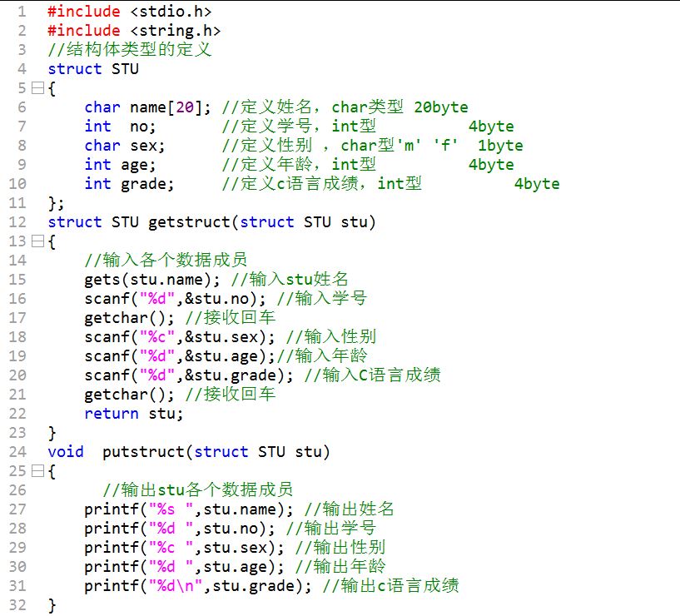Click comment '//输出stu各个数据成员'
680x616 pixels.
pos(198,490)
